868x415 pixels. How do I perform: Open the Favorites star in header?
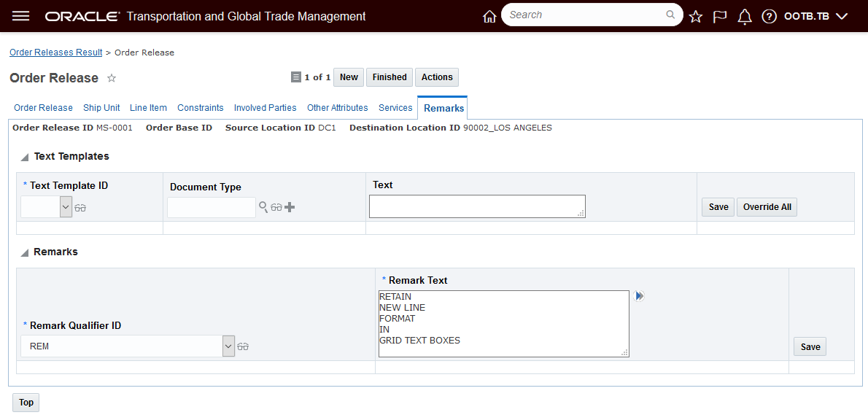click(x=696, y=16)
